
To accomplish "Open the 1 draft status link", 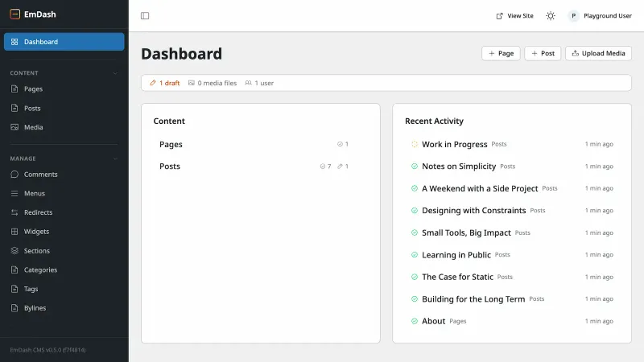I will [165, 83].
